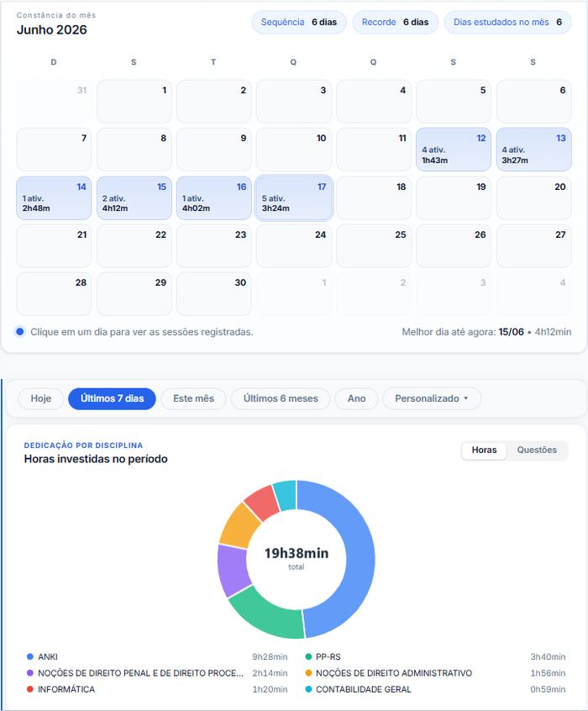Open calendar day 13 with 3h27m

(533, 150)
